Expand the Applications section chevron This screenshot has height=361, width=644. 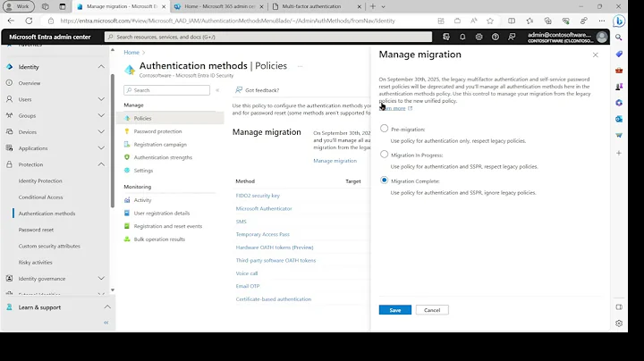[x=101, y=148]
